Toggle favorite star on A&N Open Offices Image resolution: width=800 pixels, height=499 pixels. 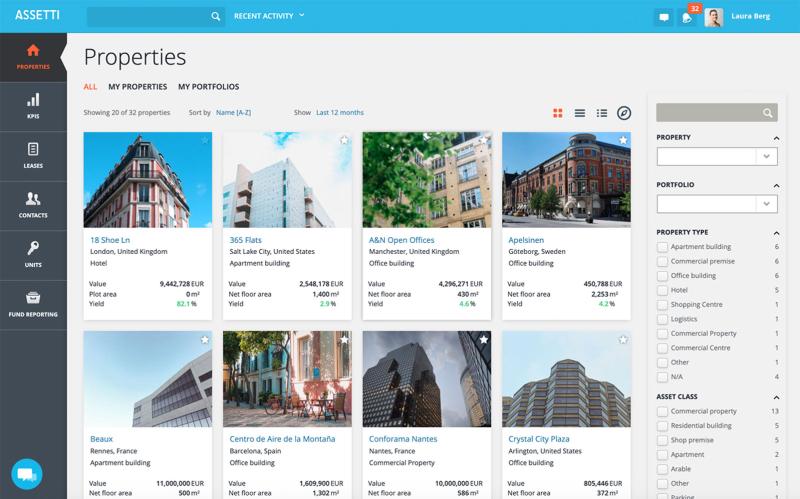point(484,140)
